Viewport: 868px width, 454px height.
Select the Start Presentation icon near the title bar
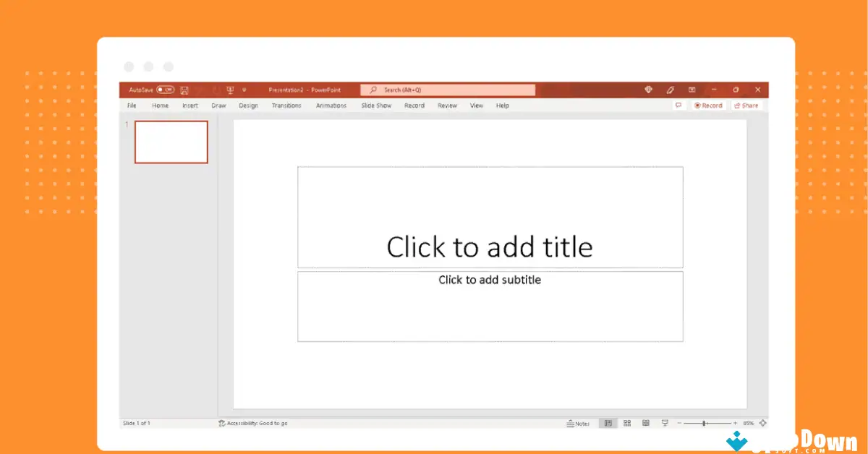coord(230,89)
